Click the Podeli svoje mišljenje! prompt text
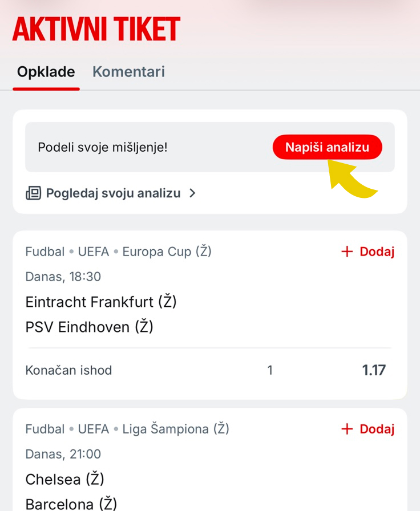Viewport: 420px width, 511px height. tap(103, 147)
